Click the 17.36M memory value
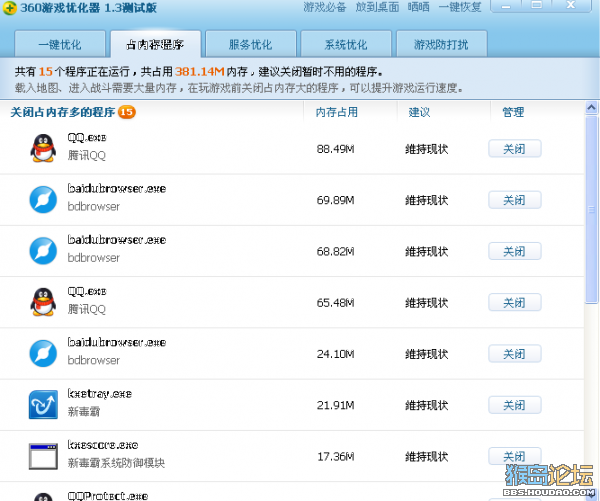 (336, 457)
